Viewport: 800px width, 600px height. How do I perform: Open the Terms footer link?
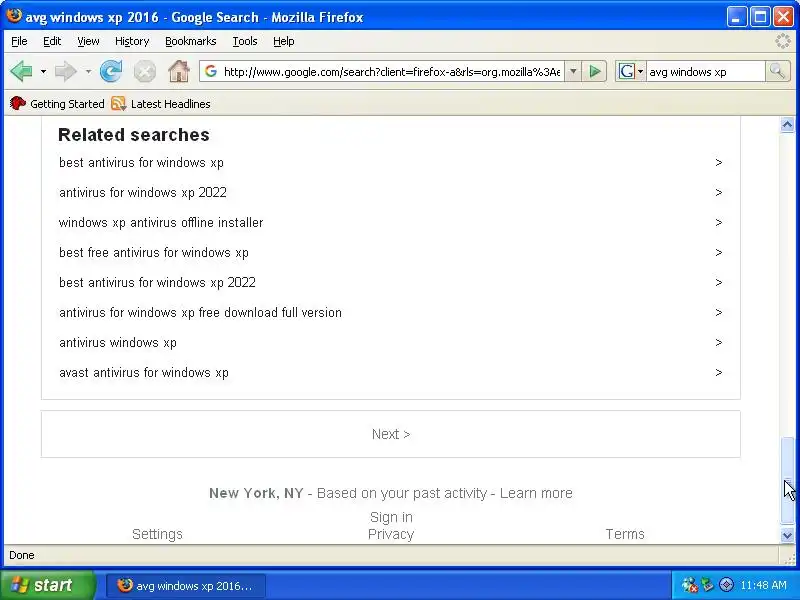pos(625,534)
